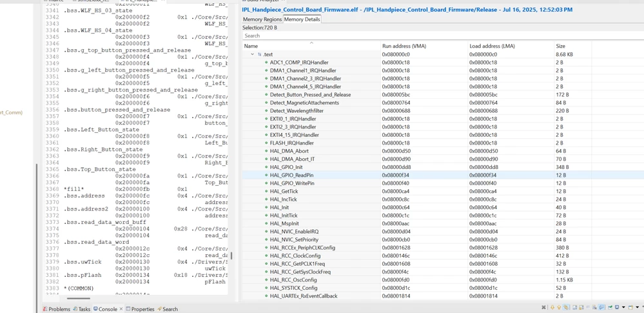The width and height of the screenshot is (644, 313).
Task: Click the Open Console icon
Action: coord(631,307)
